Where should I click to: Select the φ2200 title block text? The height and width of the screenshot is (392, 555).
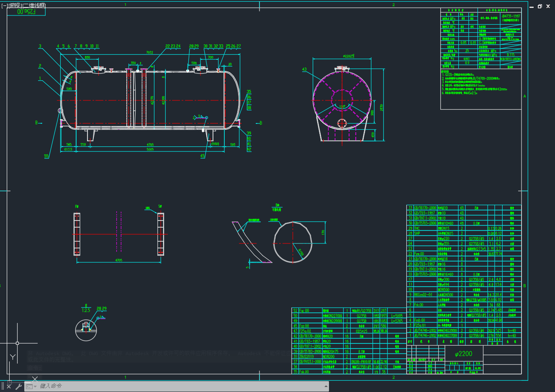463,354
